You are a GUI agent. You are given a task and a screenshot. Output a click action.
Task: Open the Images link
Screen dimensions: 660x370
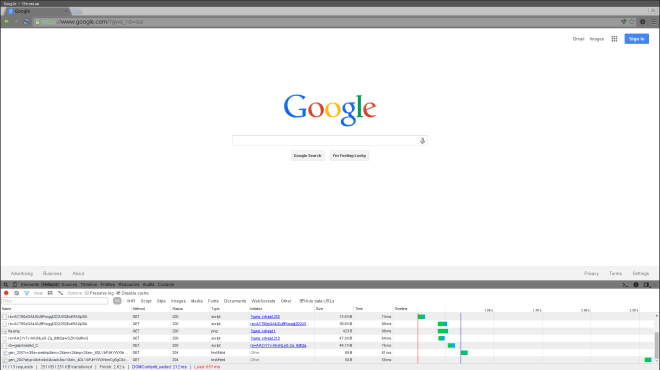596,39
